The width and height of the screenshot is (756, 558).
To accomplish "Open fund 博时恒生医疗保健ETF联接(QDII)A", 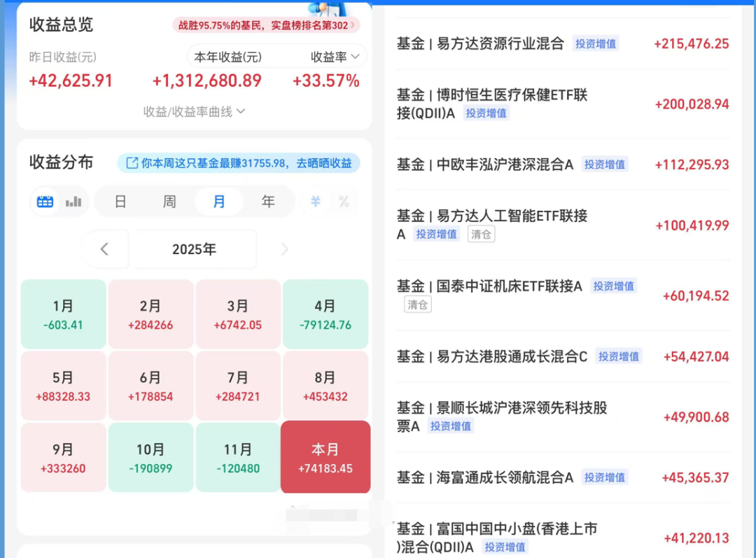I will pyautogui.click(x=563, y=104).
